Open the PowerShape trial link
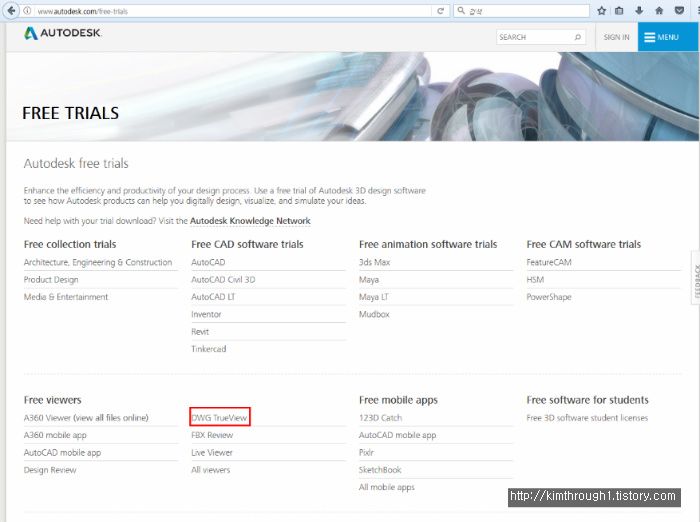The image size is (700, 522). coord(549,297)
